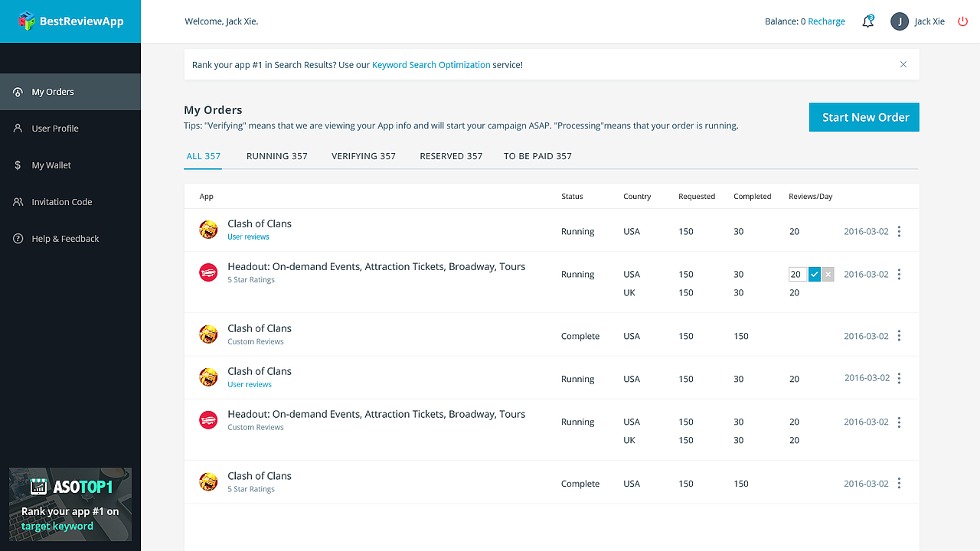Image resolution: width=980 pixels, height=551 pixels.
Task: Open the Keyword Search Optimization link
Action: [x=431, y=65]
